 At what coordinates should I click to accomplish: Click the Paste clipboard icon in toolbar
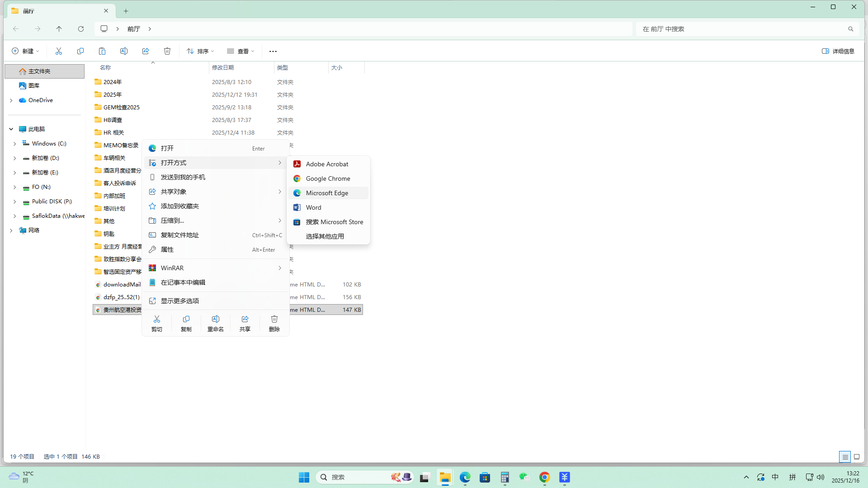click(x=102, y=51)
